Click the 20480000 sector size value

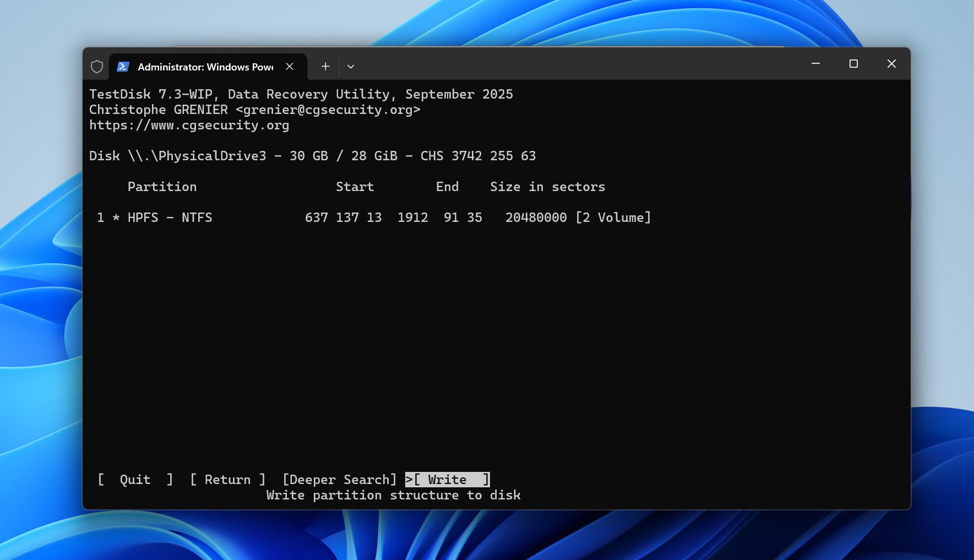point(536,218)
